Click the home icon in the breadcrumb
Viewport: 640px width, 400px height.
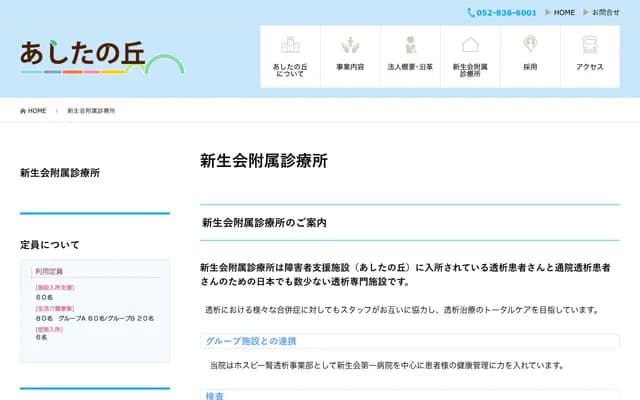click(x=23, y=110)
